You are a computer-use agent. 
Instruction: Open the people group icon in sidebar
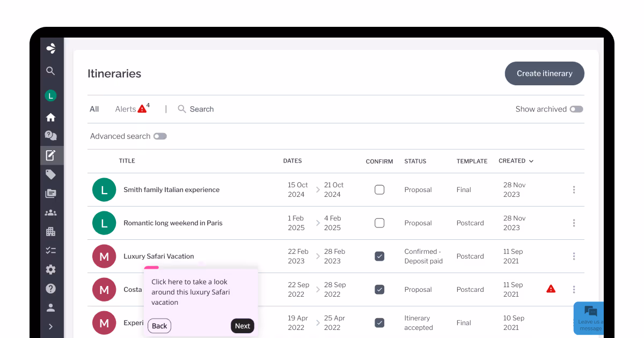click(50, 213)
